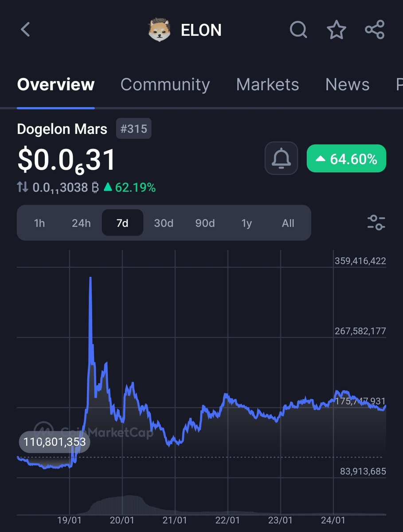Tap the 267,582,177 axis label
403x532 pixels.
click(x=360, y=331)
